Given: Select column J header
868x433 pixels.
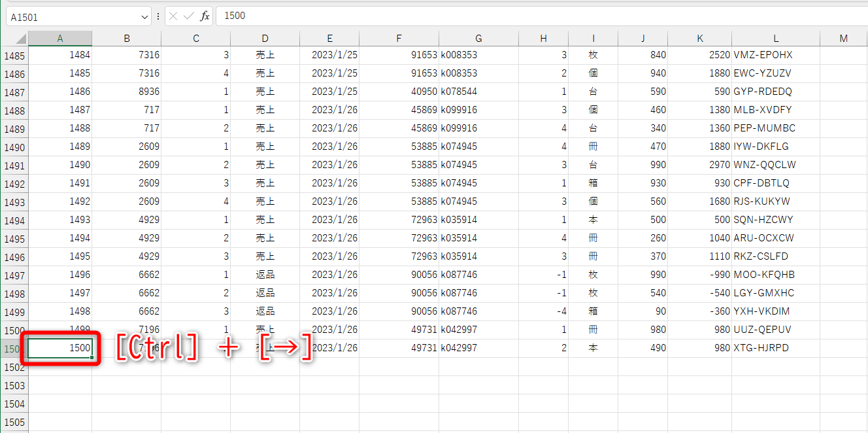Looking at the screenshot, I should (643, 39).
